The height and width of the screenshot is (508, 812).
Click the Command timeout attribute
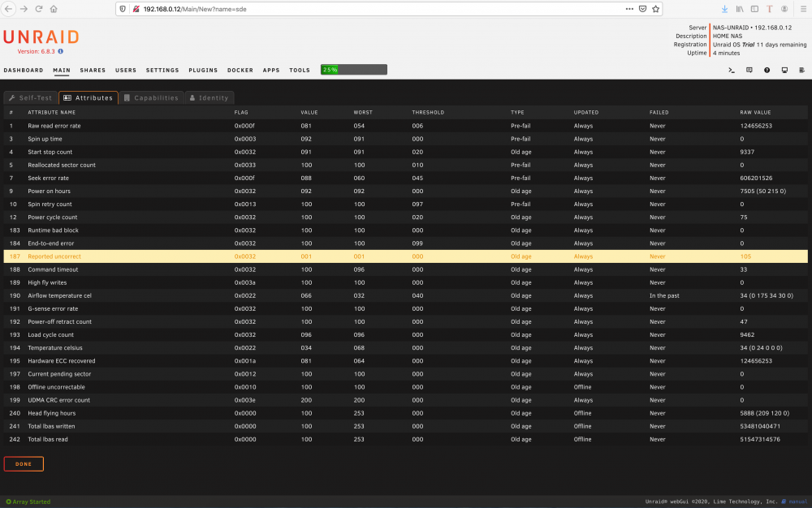[53, 269]
